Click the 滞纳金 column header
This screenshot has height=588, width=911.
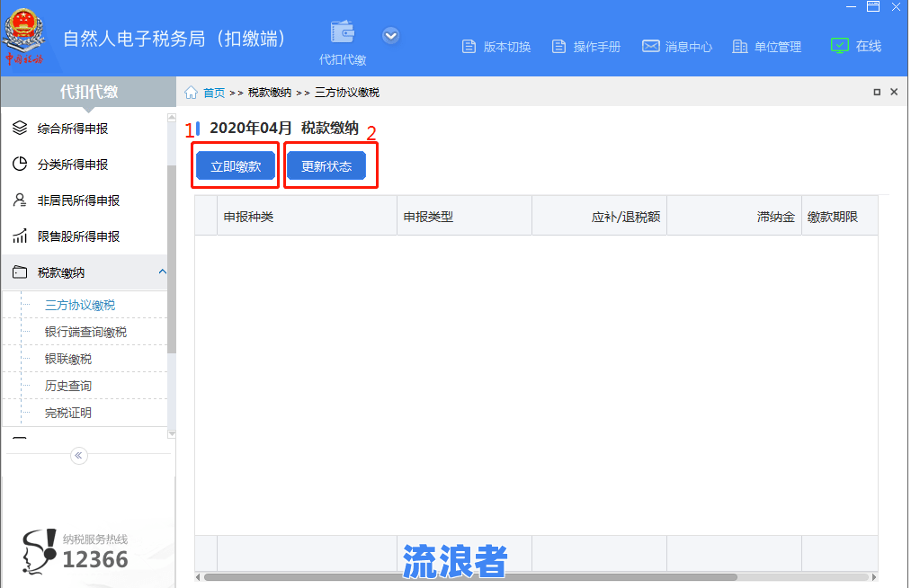735,217
